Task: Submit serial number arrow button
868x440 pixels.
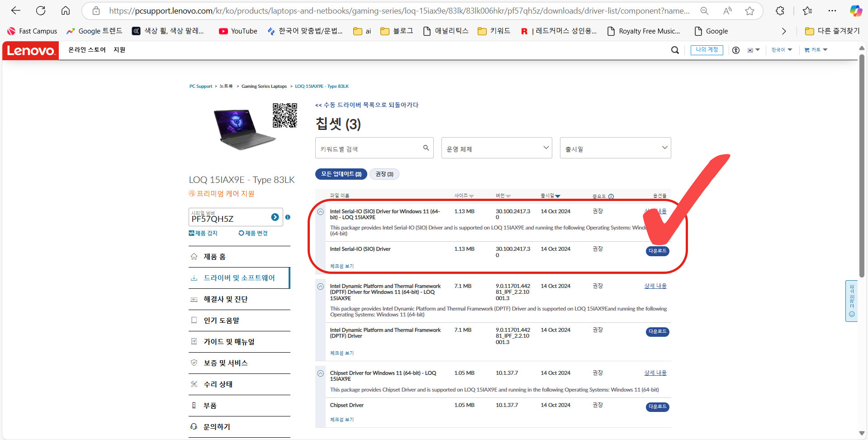Action: [275, 217]
